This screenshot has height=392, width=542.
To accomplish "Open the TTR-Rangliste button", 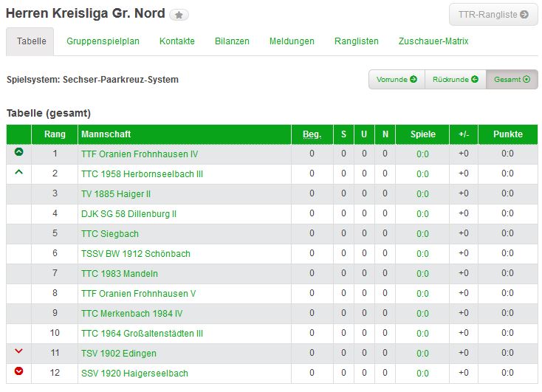I will click(x=493, y=15).
